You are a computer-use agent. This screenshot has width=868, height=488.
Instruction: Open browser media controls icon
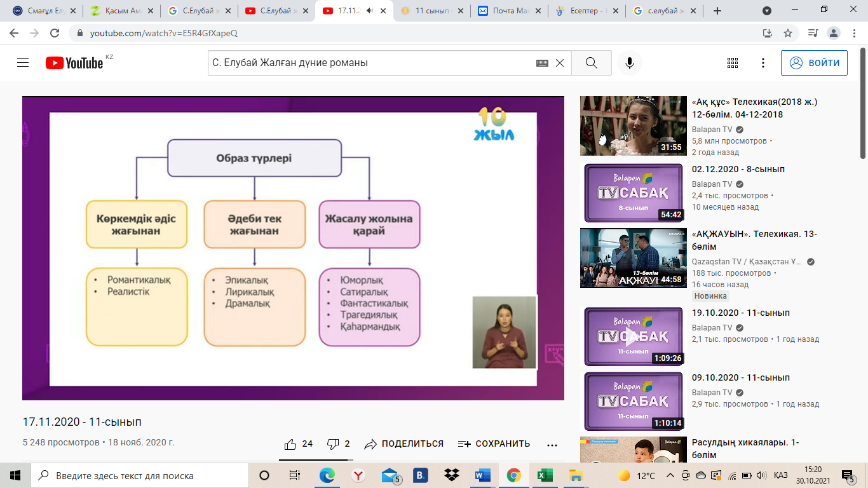813,33
